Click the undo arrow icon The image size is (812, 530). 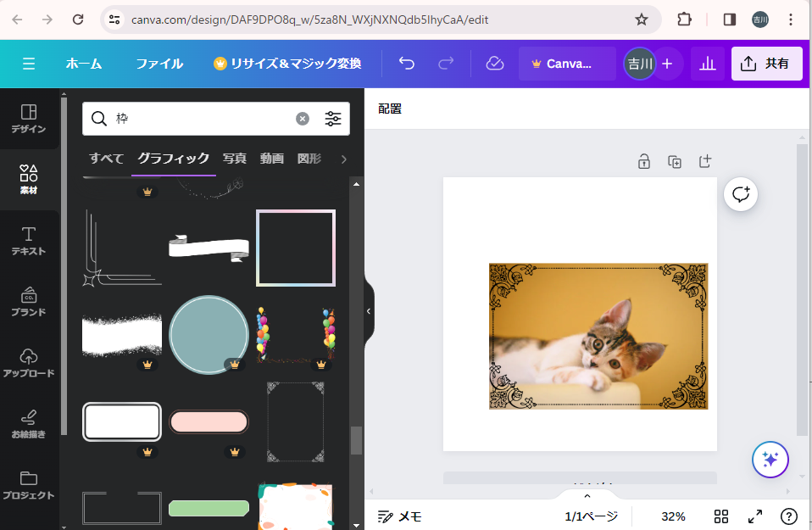point(407,64)
